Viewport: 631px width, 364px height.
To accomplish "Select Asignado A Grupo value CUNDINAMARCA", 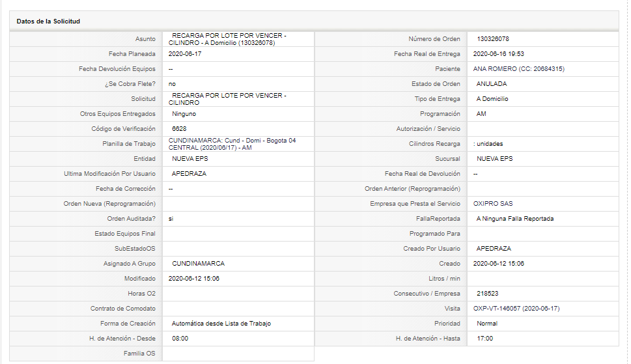I will (199, 264).
